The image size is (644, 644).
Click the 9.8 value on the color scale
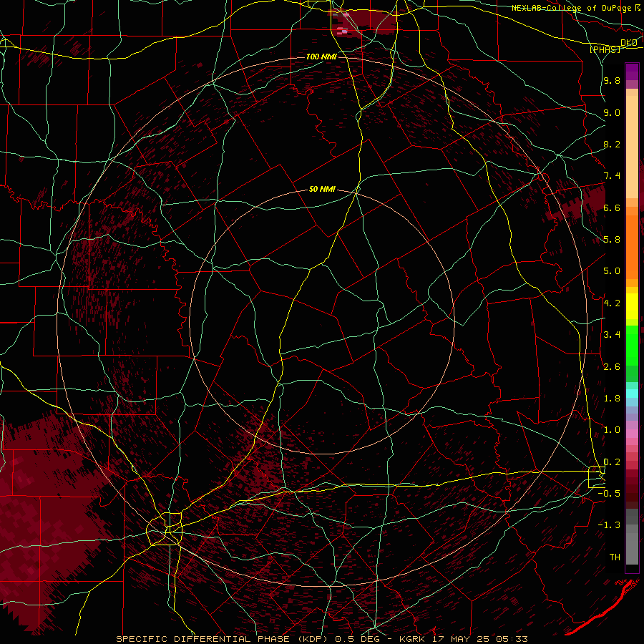pyautogui.click(x=612, y=80)
